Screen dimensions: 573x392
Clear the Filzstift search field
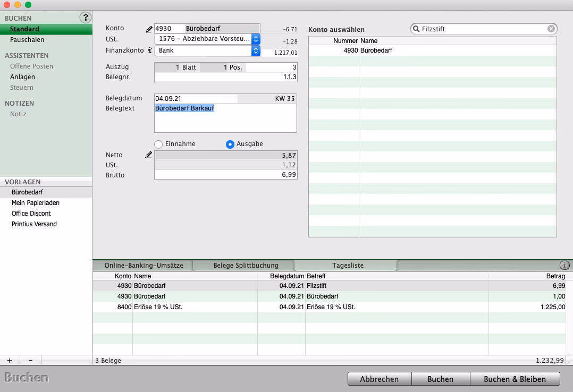[551, 29]
